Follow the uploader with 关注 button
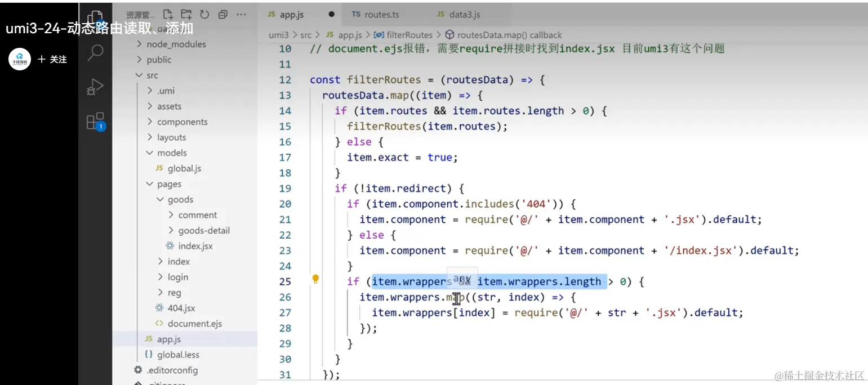Viewport: 868px width, 385px height. 52,59
